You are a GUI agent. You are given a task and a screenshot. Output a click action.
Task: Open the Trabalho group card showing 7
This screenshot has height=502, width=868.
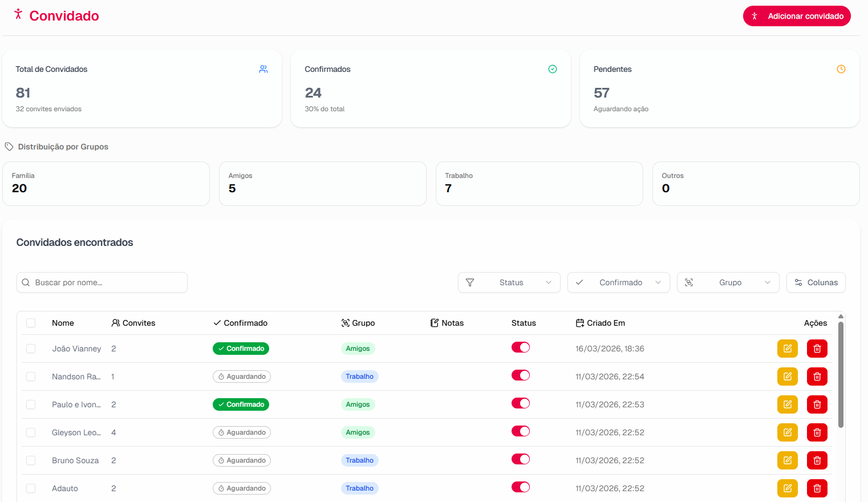(x=540, y=184)
